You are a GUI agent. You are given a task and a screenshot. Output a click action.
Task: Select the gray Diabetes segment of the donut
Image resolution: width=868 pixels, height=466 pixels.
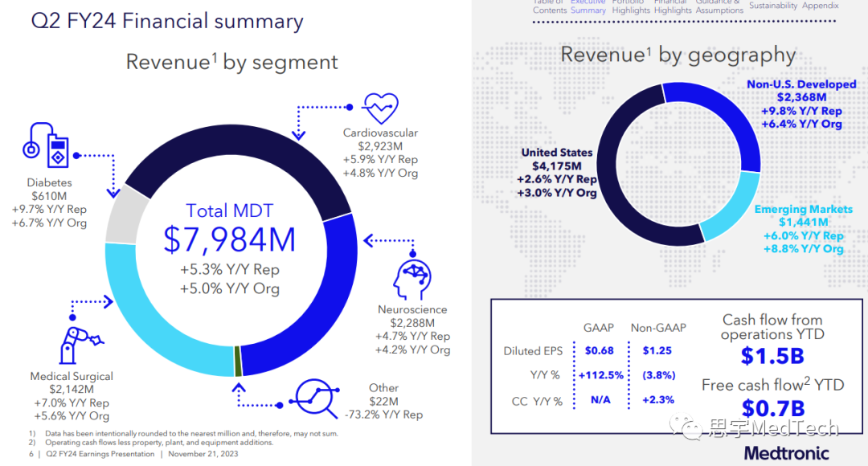click(x=123, y=216)
